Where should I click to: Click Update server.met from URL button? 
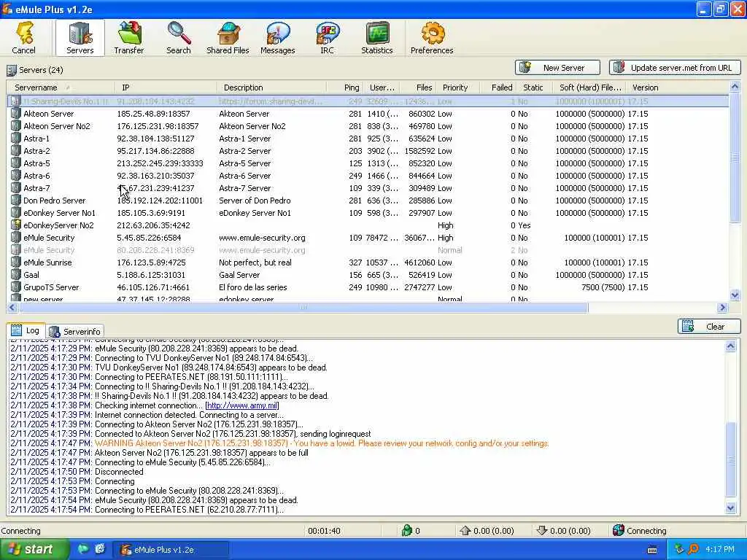click(675, 68)
